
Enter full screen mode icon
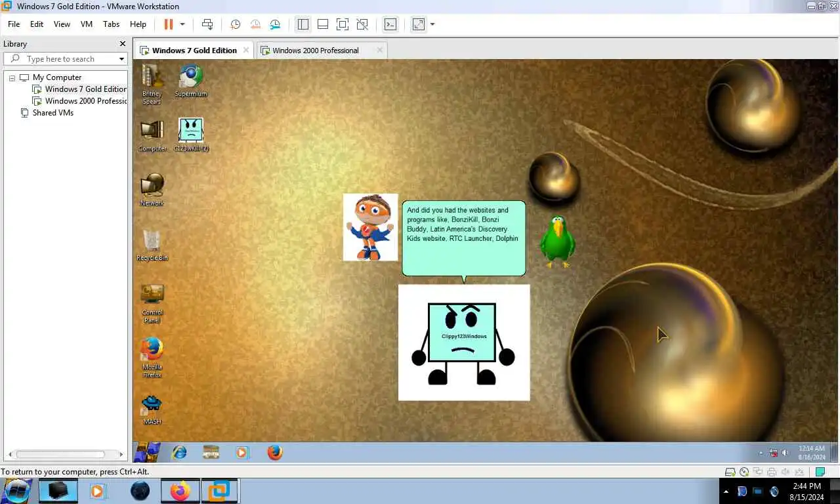coord(342,24)
